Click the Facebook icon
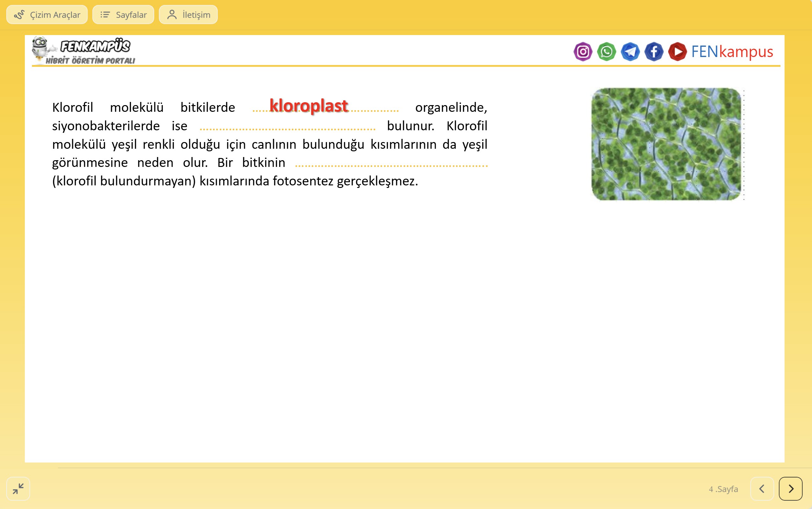Screen dimensions: 812x509 (653, 52)
